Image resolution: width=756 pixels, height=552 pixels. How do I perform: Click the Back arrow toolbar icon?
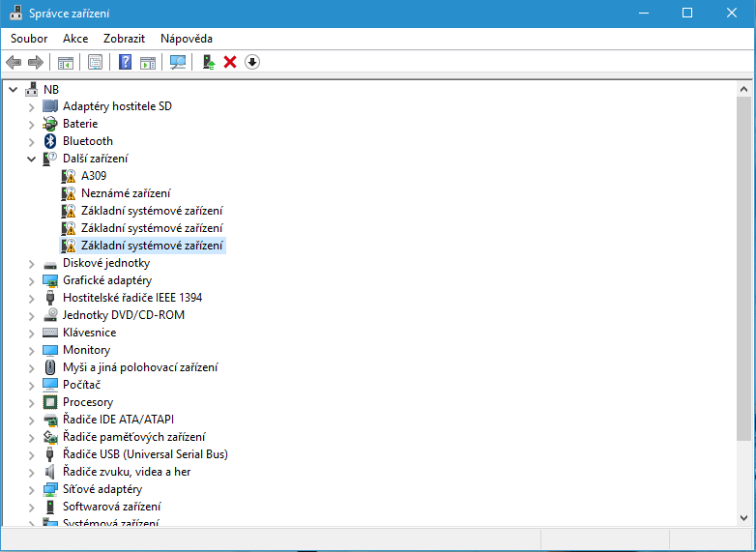point(14,62)
